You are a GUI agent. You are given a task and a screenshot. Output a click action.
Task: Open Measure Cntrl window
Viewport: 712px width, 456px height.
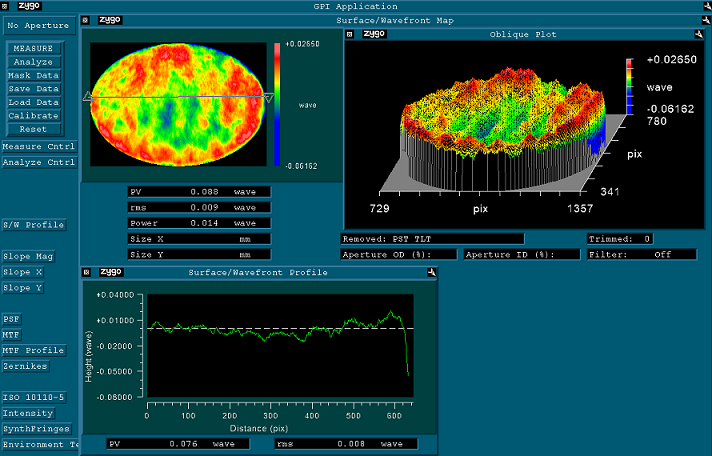(x=39, y=147)
